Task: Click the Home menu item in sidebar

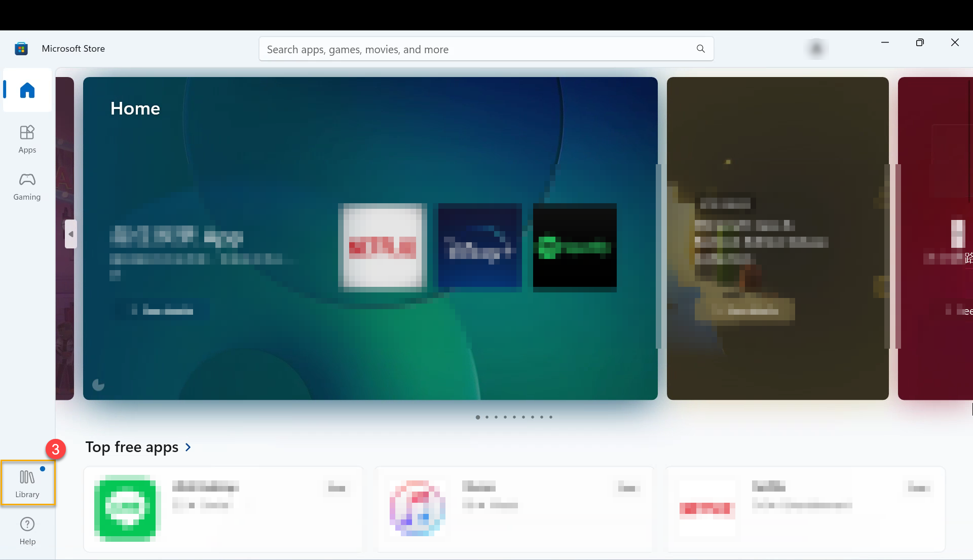Action: click(x=27, y=90)
